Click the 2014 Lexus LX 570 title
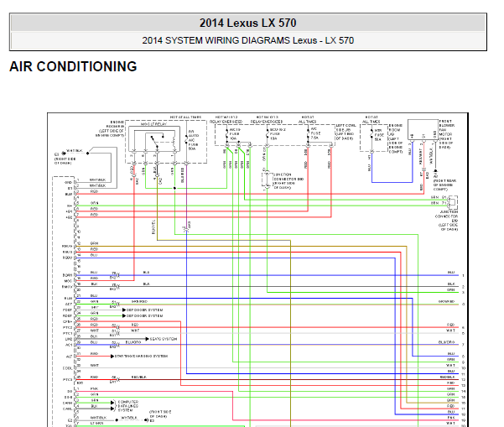Image resolution: width=504 pixels, height=427 pixels. coord(247,23)
